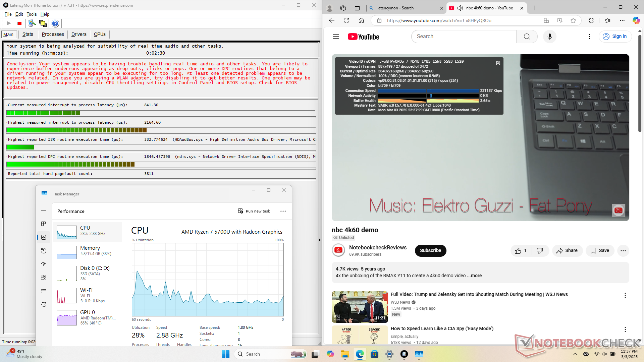The width and height of the screenshot is (644, 362).
Task: Open LatencyMon Tools menu
Action: [x=32, y=14]
